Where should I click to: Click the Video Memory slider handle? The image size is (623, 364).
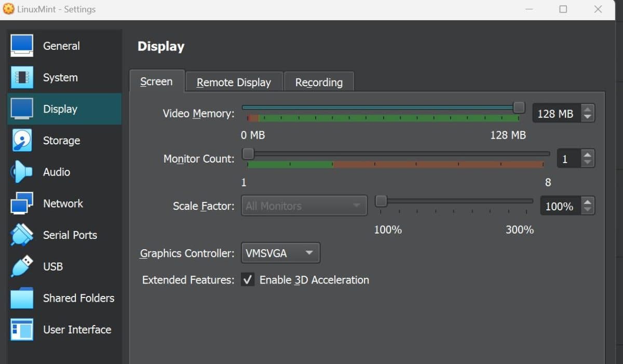[x=519, y=107]
